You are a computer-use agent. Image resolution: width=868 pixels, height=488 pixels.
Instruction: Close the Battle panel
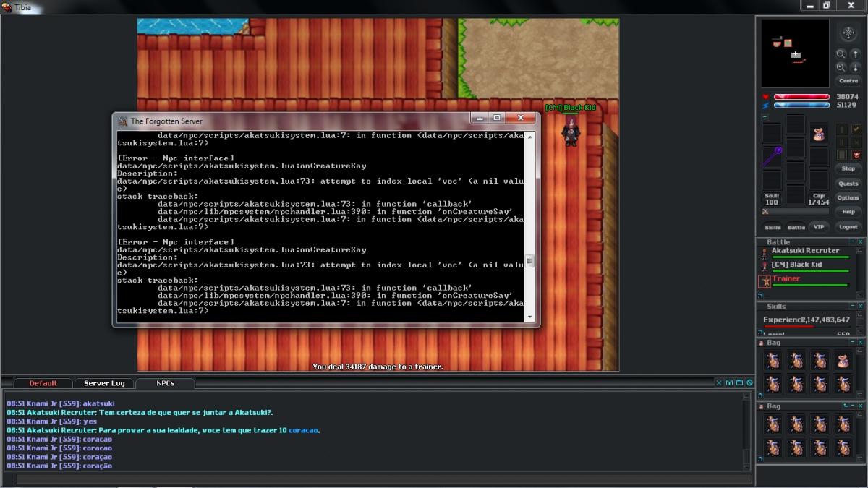[861, 241]
